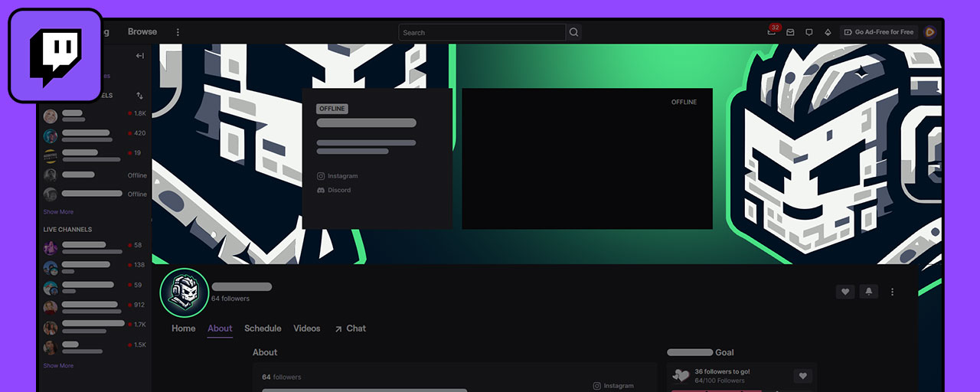Click the heart follow button on channel header
980x392 pixels.
pos(845,292)
